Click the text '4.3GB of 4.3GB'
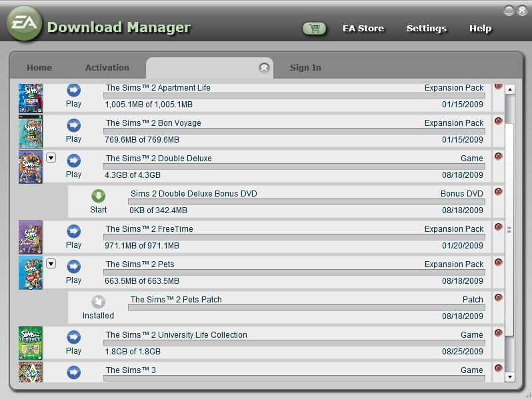 click(x=133, y=175)
